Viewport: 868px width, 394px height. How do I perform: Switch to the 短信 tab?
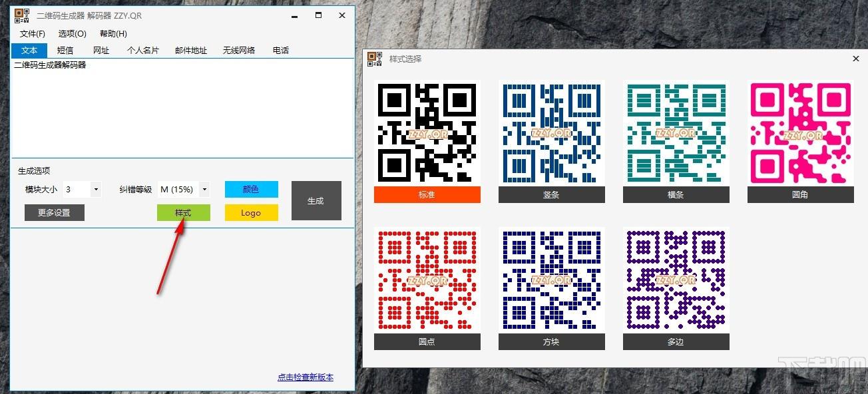tap(65, 50)
